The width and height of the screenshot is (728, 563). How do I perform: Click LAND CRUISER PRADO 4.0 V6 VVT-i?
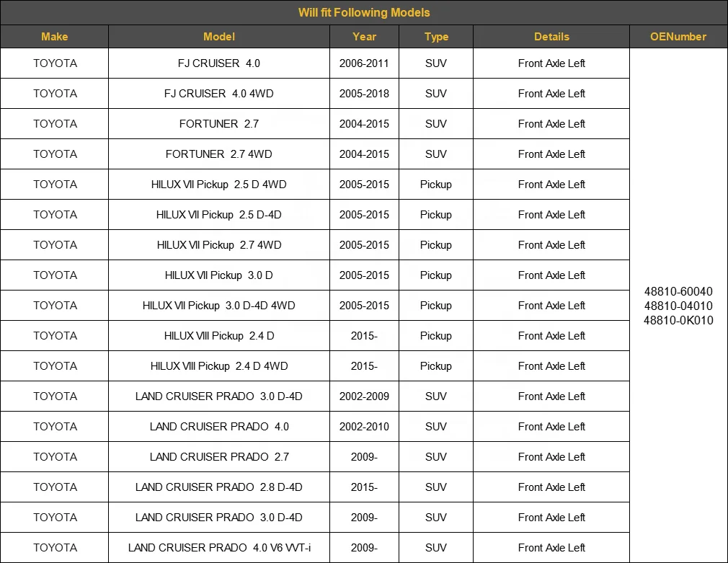[x=219, y=548]
